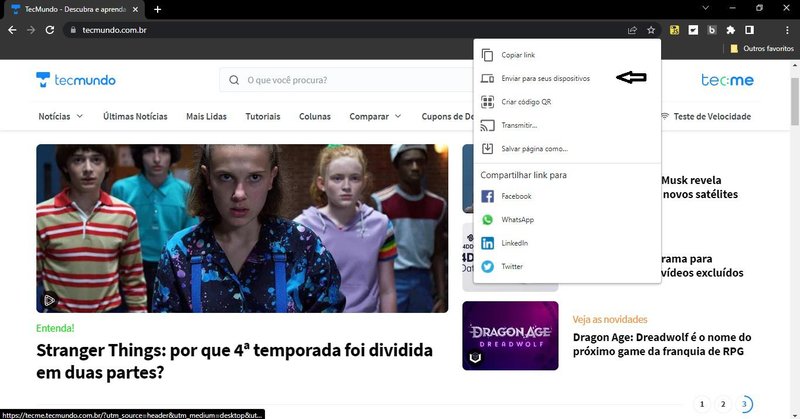This screenshot has height=419, width=800.
Task: Share link to Twitter
Action: [x=567, y=266]
